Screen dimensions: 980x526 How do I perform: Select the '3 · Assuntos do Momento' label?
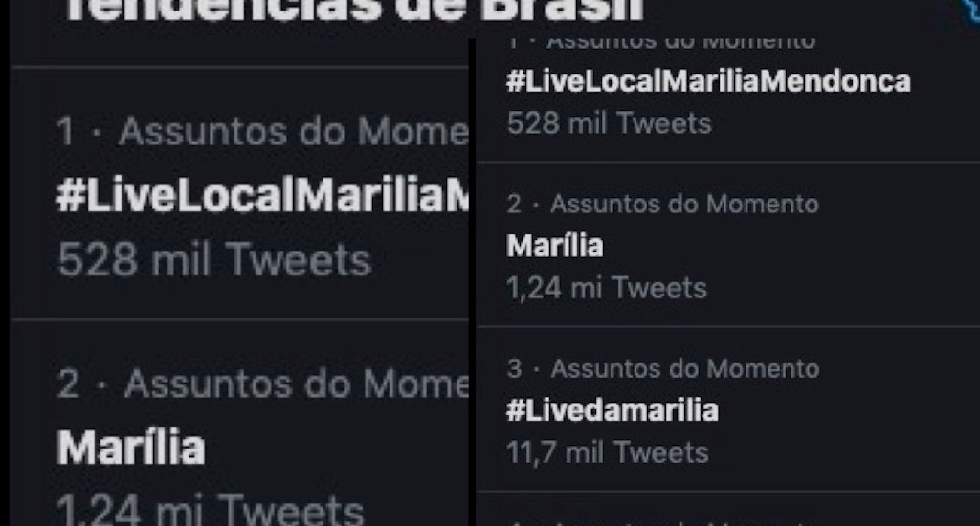pyautogui.click(x=662, y=368)
